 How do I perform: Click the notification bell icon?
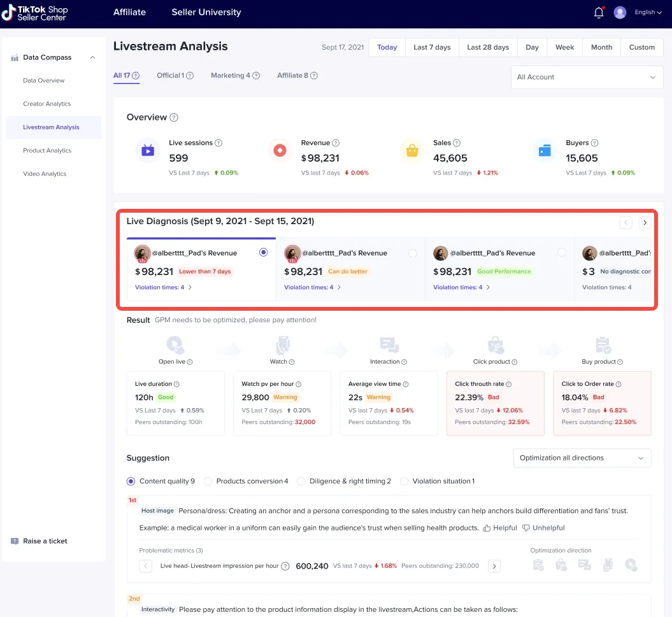pyautogui.click(x=598, y=13)
